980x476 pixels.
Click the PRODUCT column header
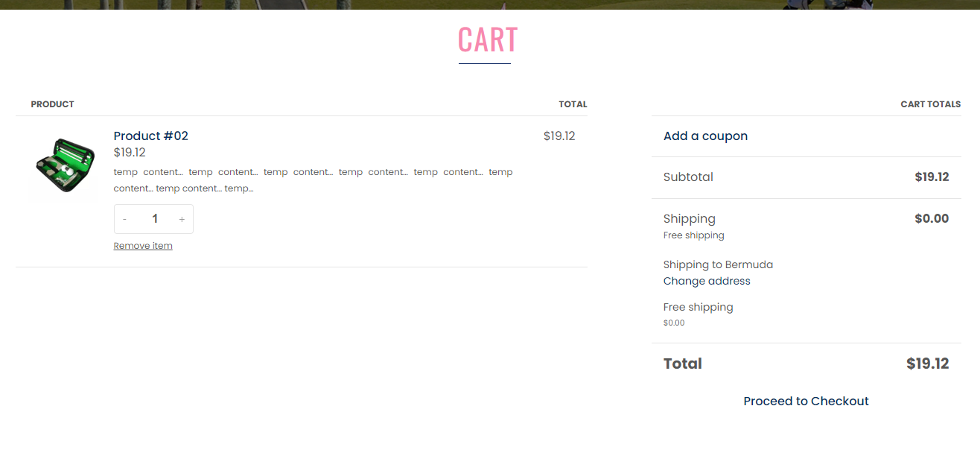pos(52,104)
